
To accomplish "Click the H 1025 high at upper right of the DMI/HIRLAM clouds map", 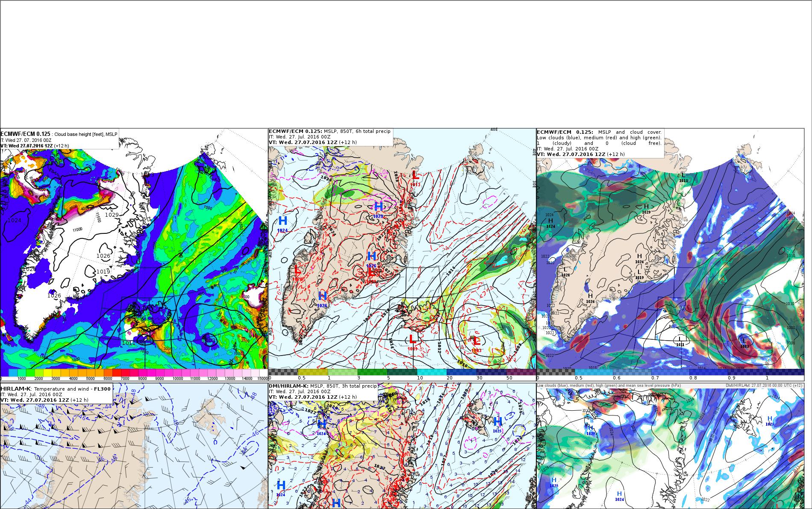I will click(770, 421).
